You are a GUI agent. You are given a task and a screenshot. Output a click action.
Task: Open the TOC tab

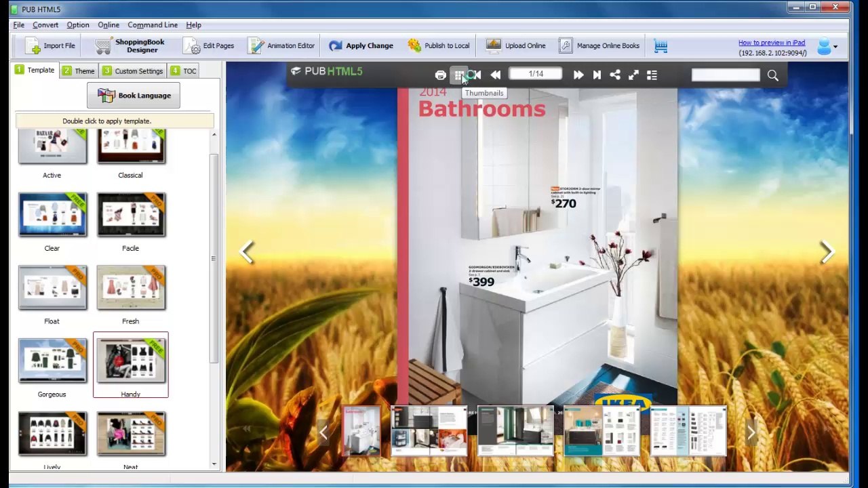184,70
